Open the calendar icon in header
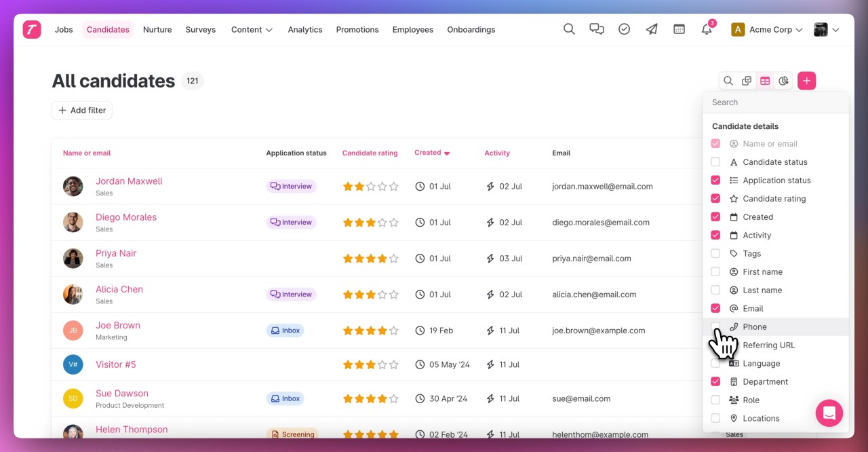 click(679, 29)
